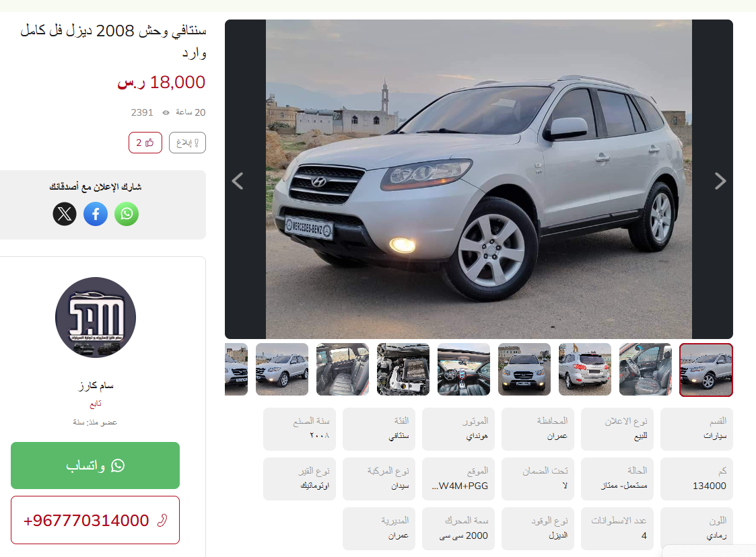756x557 pixels.
Task: Share the listing on WhatsApp
Action: 127,213
